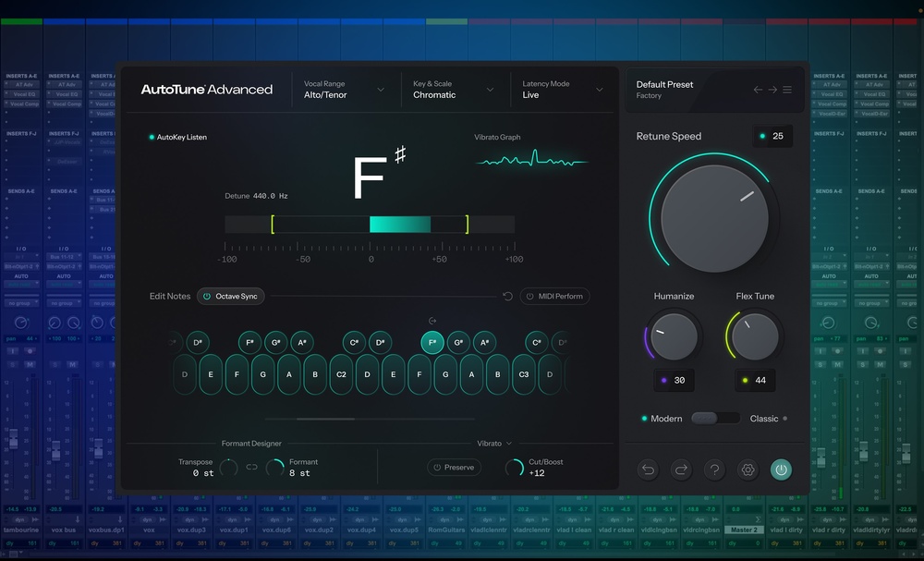Click the Flex Tune knob
The width and height of the screenshot is (924, 561).
tap(755, 335)
